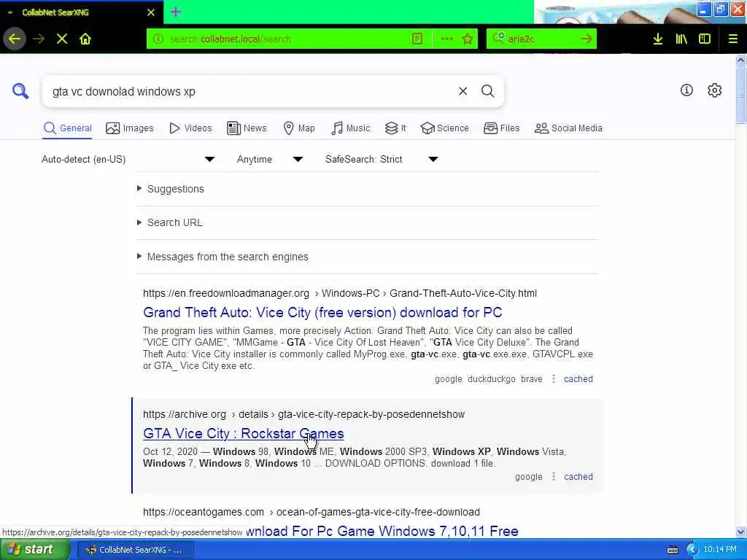Open more options dots for archive.org result
747x560 pixels.
(x=553, y=477)
